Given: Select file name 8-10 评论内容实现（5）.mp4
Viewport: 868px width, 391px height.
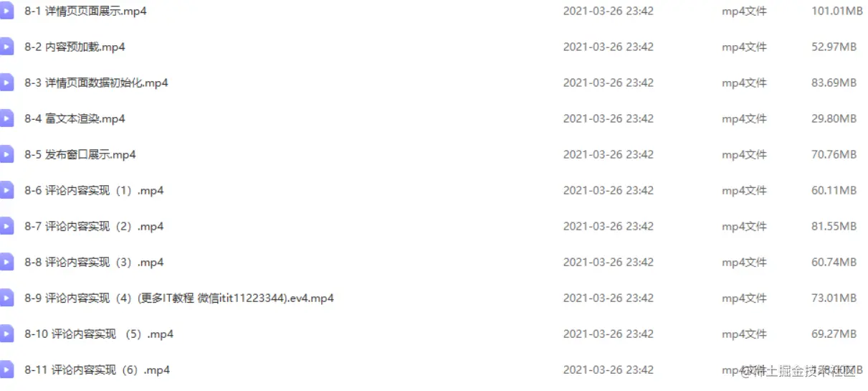Looking at the screenshot, I should tap(99, 334).
